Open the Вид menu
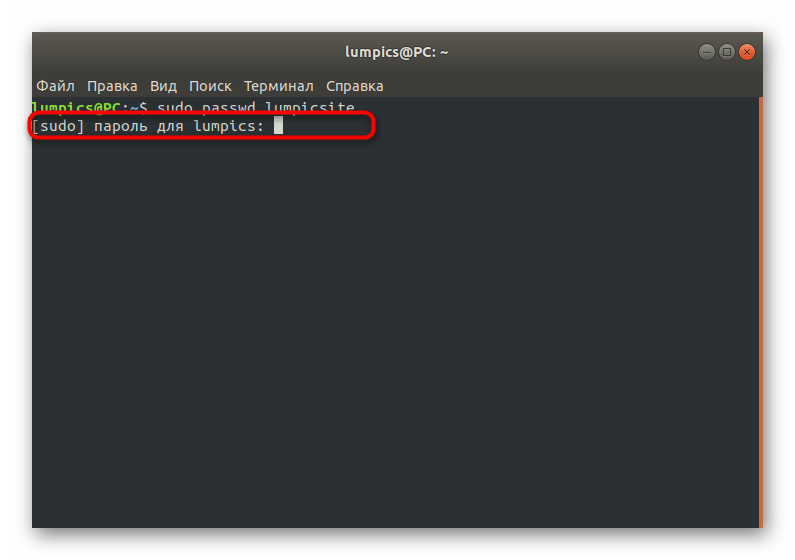 pos(163,86)
